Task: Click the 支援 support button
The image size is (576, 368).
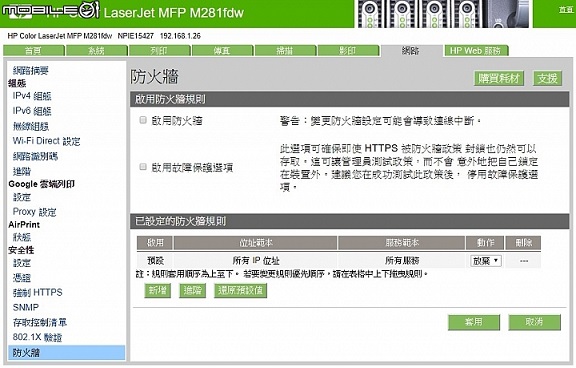Action: (547, 78)
